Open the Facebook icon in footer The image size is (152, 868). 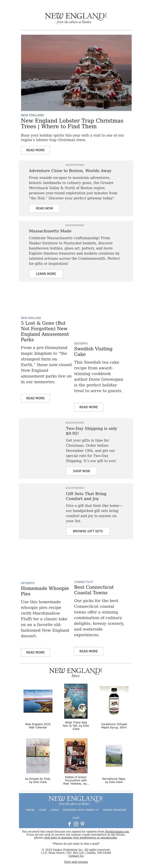click(70, 824)
